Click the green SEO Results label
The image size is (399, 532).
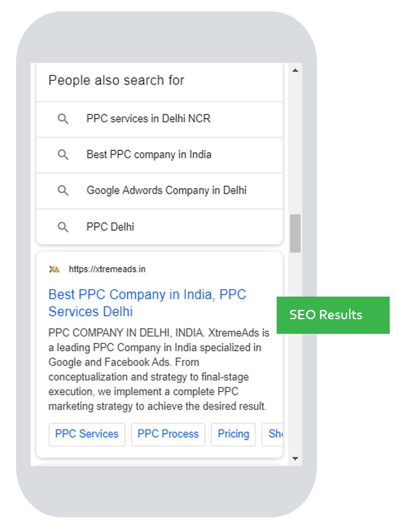[x=332, y=315]
